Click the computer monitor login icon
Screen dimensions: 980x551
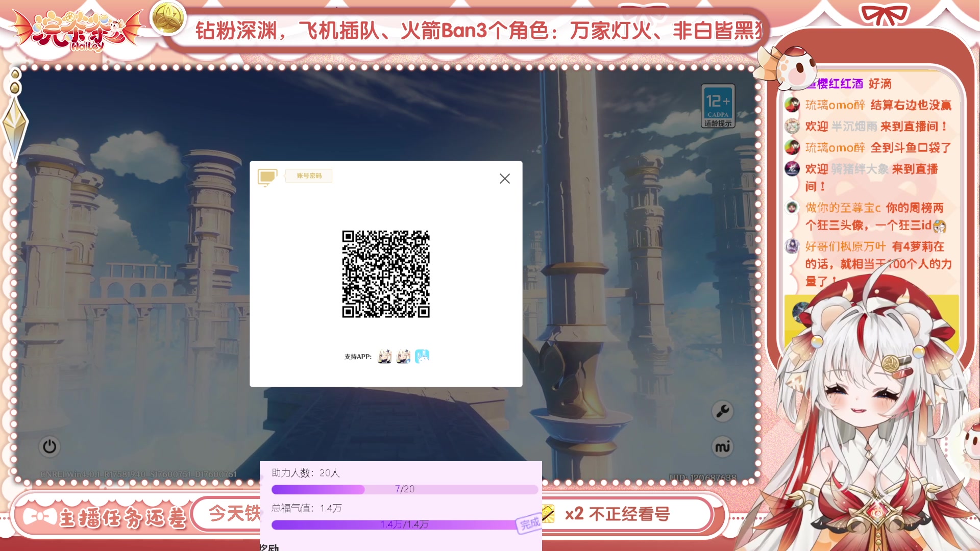pos(267,177)
